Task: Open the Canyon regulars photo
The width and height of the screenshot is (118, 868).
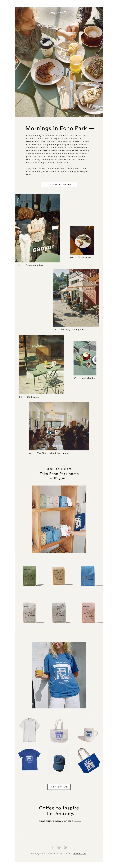Action: coord(37,228)
